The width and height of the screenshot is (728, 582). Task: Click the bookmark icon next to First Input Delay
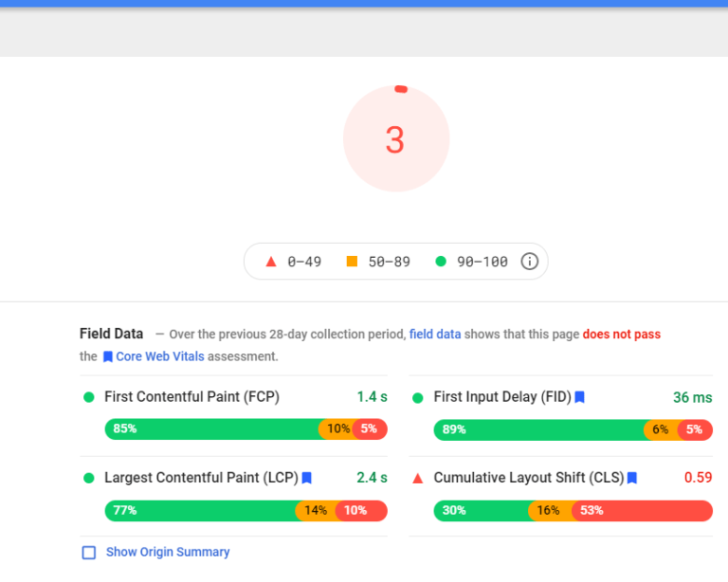click(x=579, y=397)
